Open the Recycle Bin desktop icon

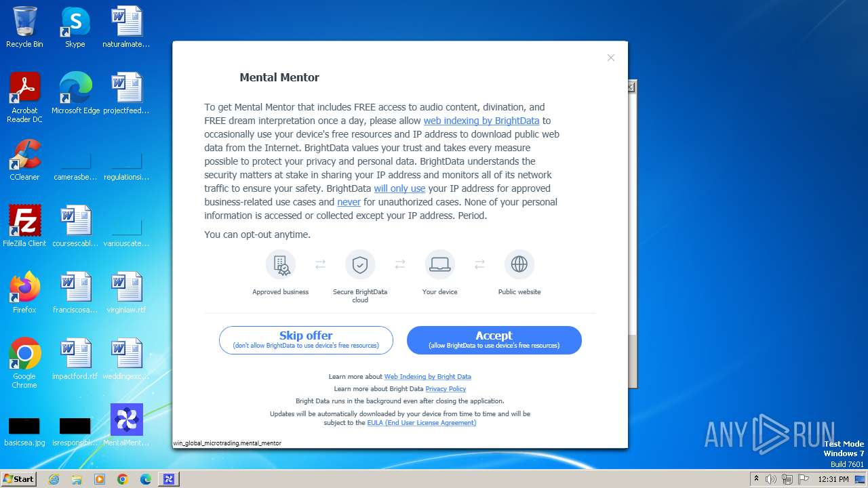[x=24, y=28]
